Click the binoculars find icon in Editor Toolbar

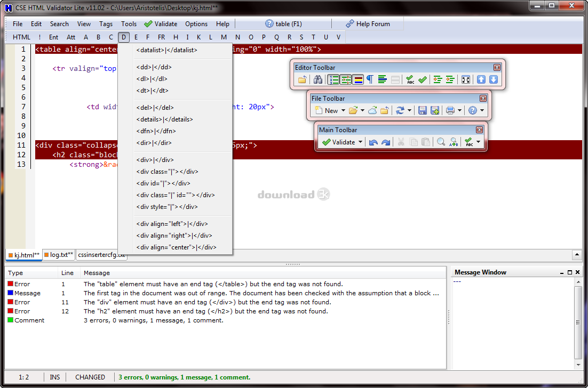(x=318, y=79)
